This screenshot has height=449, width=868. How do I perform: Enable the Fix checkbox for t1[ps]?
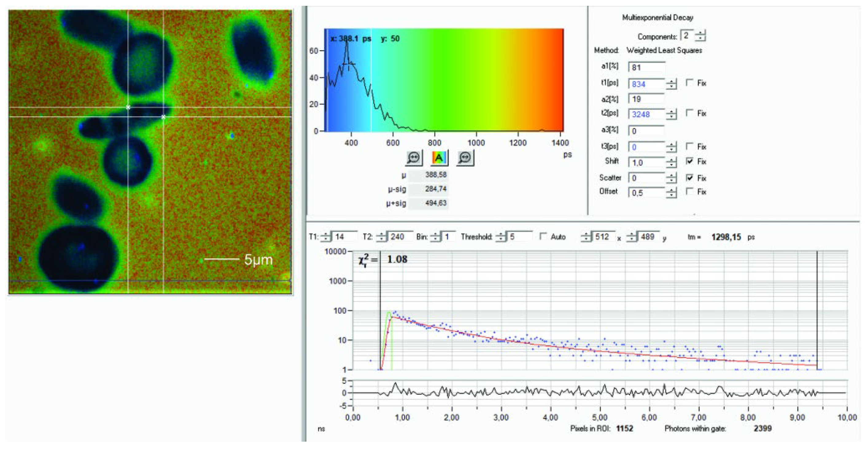689,83
